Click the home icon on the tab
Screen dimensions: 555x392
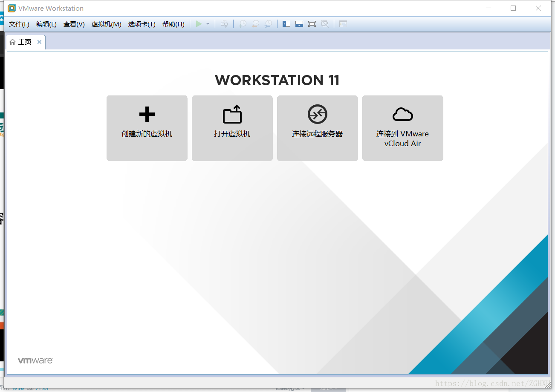pos(12,42)
